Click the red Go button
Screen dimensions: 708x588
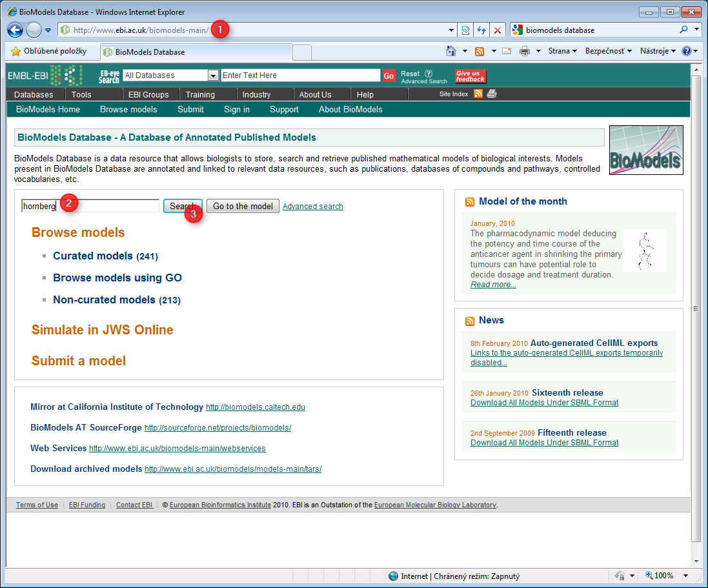(389, 76)
